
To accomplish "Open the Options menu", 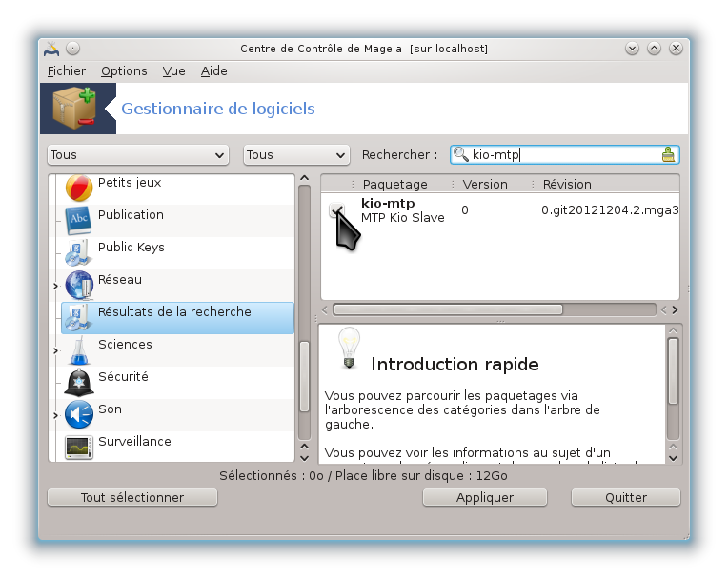I will click(124, 71).
